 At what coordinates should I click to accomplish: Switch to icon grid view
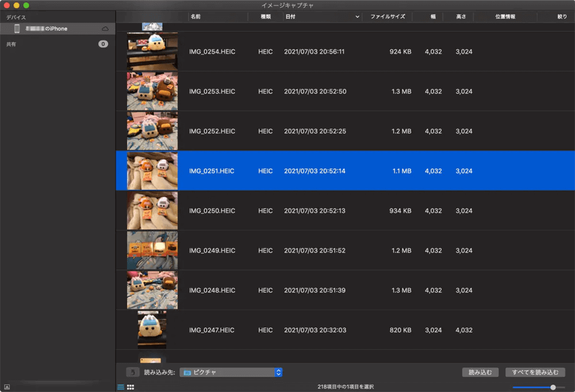(131, 387)
